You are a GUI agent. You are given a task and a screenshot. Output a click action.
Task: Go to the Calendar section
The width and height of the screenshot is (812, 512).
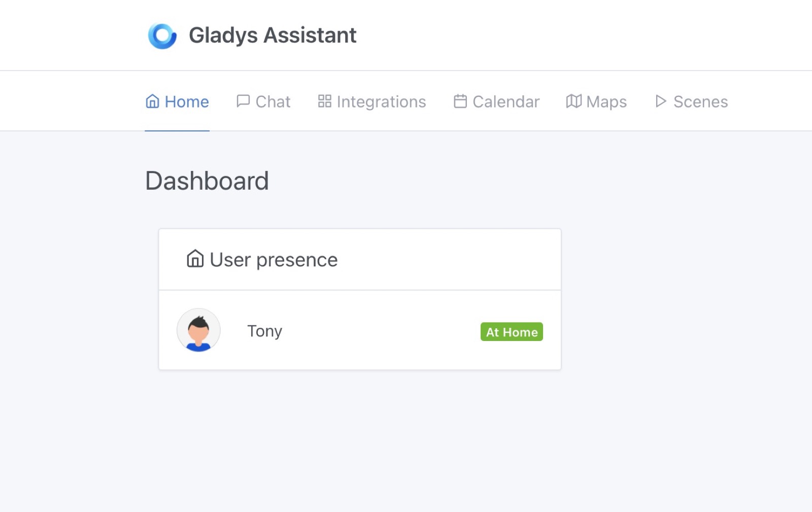tap(505, 101)
